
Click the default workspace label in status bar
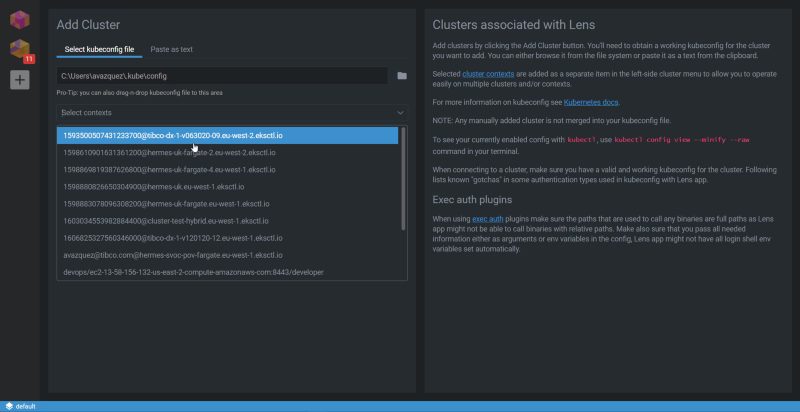point(26,406)
